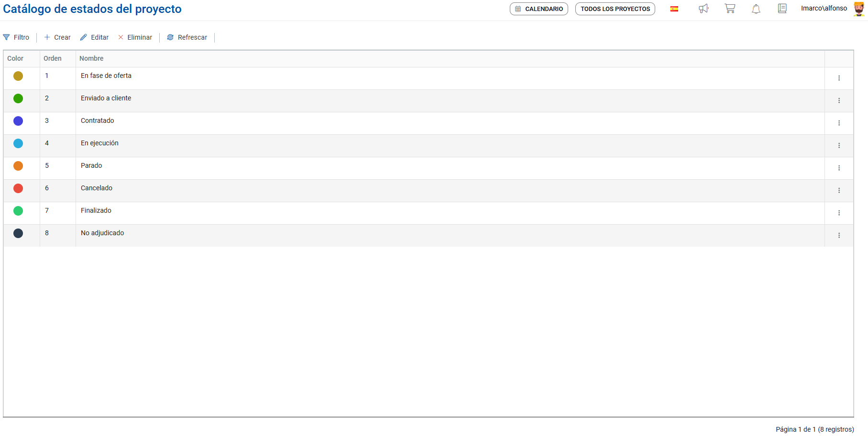Click the Crear toolbar button
The image size is (868, 436).
point(57,37)
